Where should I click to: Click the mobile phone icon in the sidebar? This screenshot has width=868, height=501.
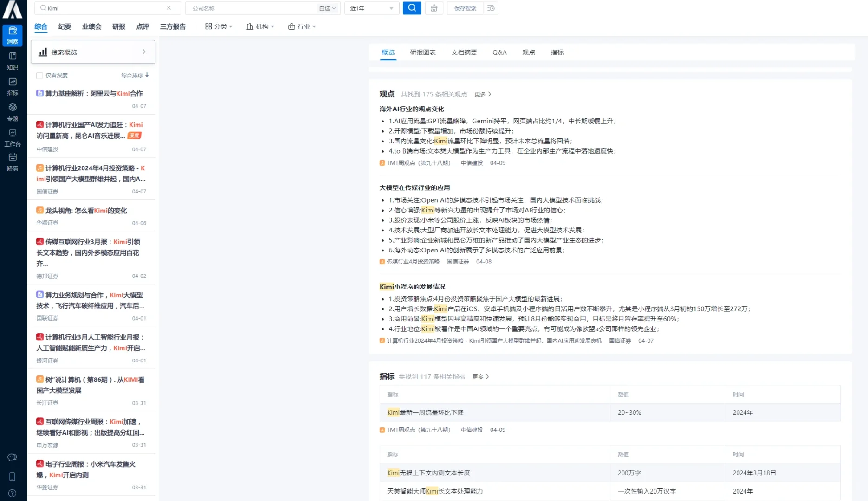click(x=13, y=476)
